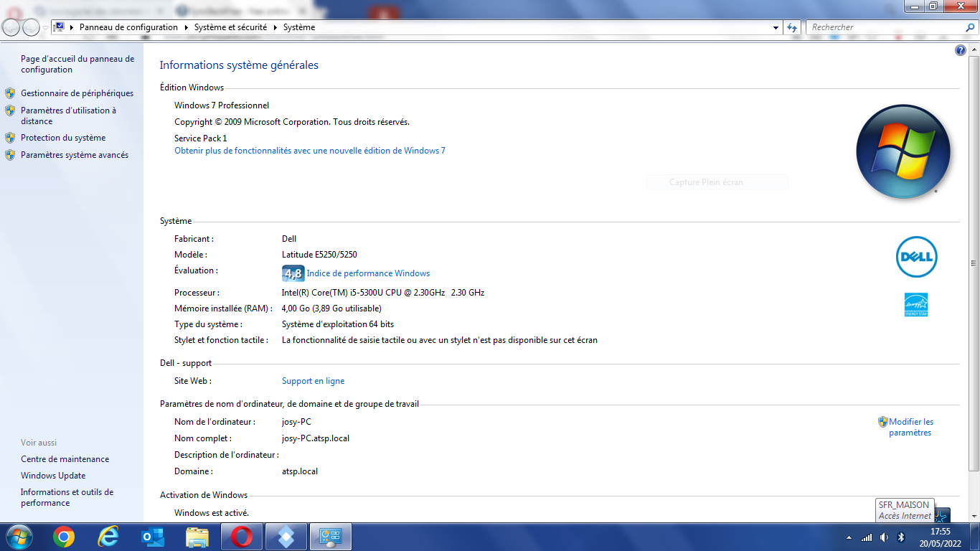
Task: Launch Opera browser from the taskbar
Action: [x=242, y=537]
